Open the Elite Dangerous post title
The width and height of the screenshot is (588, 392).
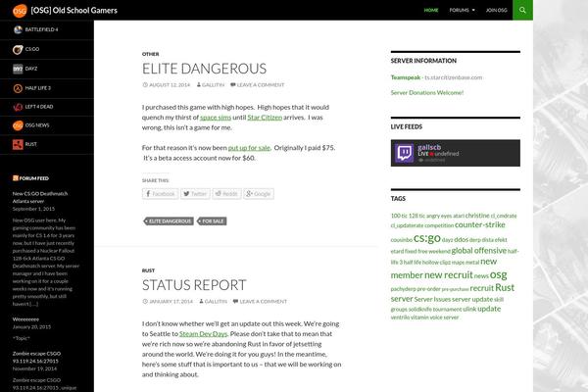[x=204, y=69]
